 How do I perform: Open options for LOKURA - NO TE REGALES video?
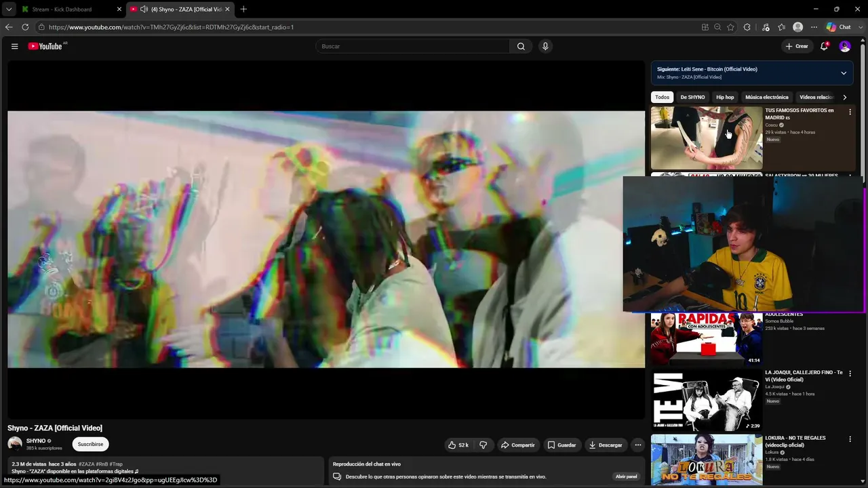pos(850,439)
